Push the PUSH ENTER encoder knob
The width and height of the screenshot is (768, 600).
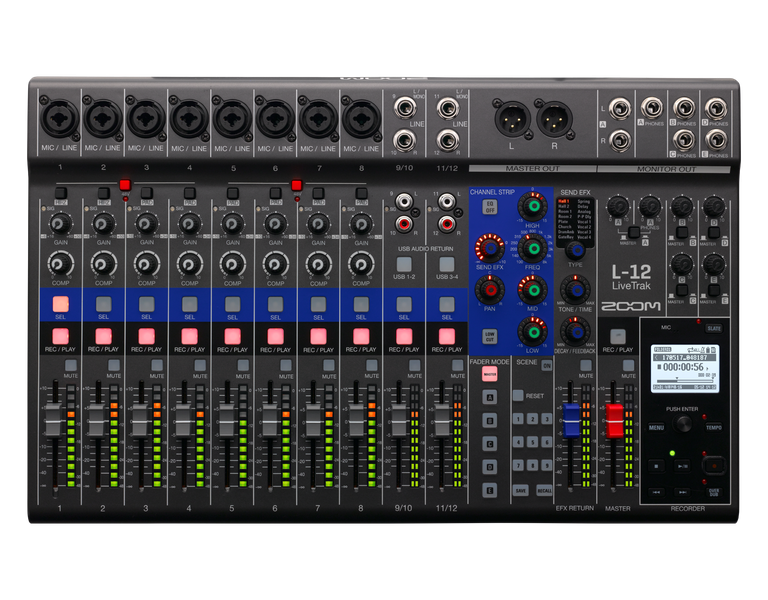[x=682, y=424]
